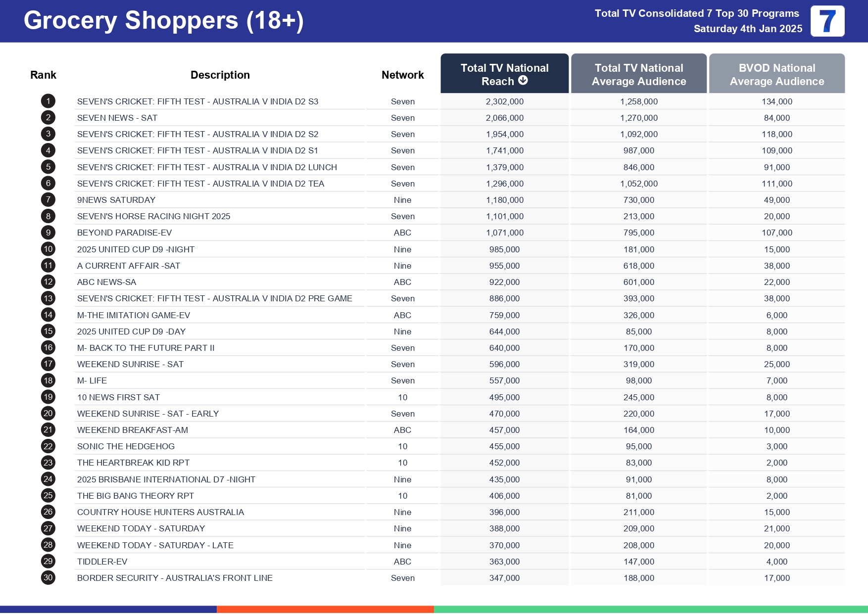Click the sort arrow beside Reach
Screen dimensions: 868x614
tap(523, 81)
